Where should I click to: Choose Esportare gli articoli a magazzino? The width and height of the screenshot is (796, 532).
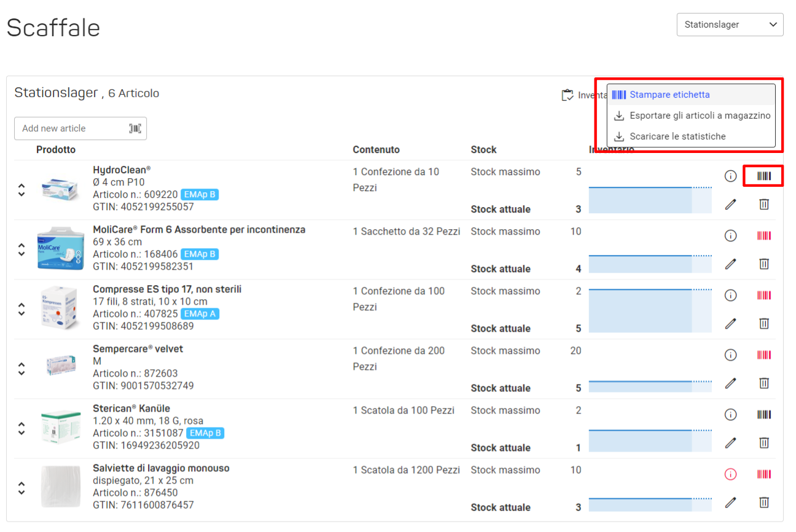(x=691, y=115)
